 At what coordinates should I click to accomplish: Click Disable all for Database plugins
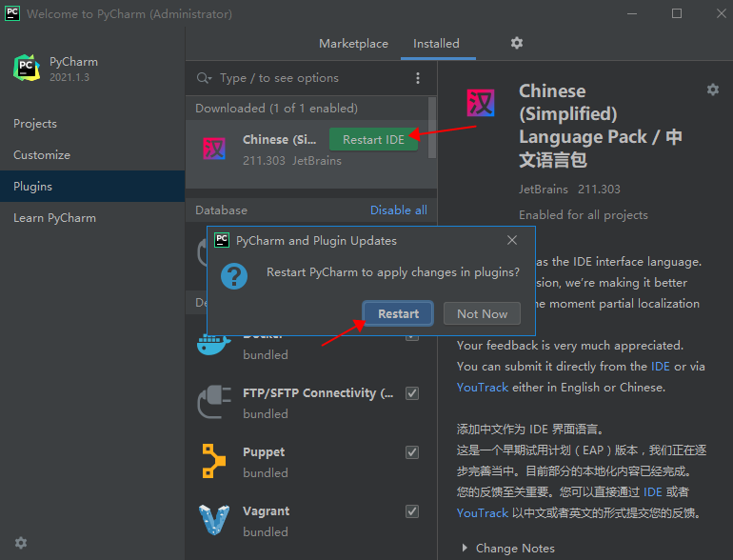coord(398,210)
